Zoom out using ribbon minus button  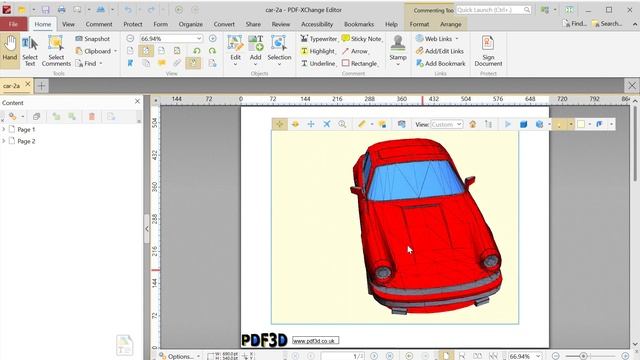(x=130, y=38)
